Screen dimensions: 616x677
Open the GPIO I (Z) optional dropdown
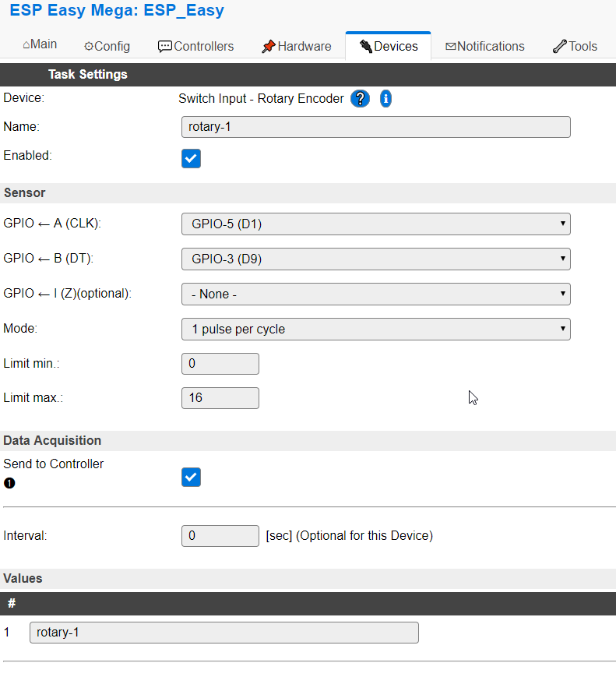pos(376,294)
